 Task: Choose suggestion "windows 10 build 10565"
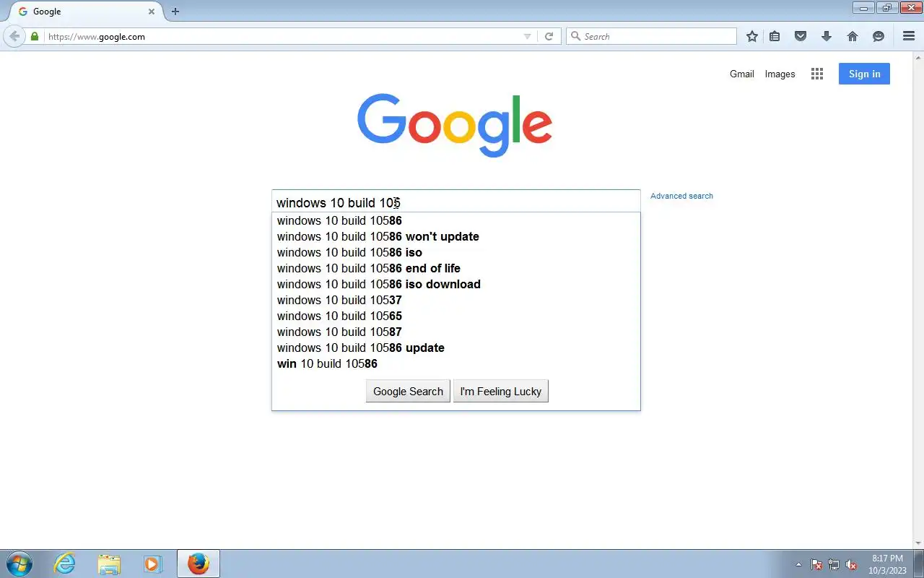(456, 316)
